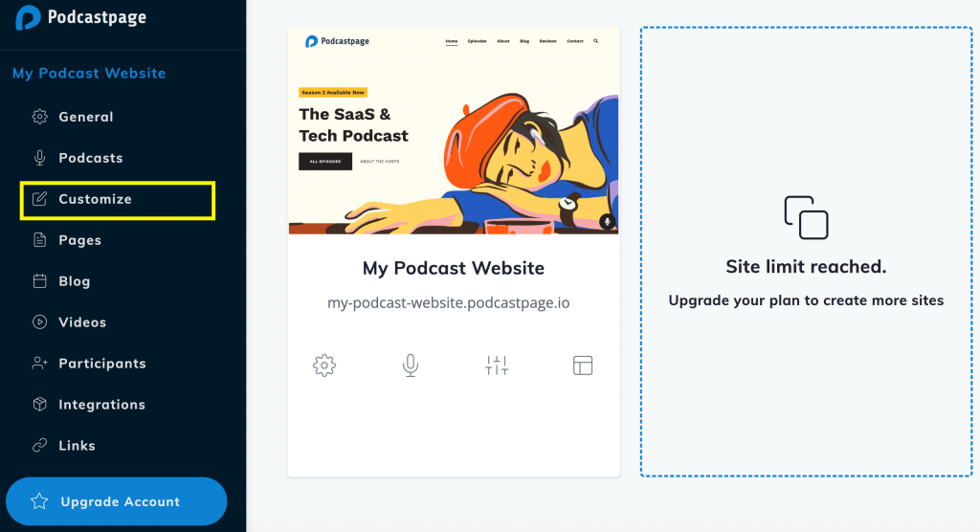Open the Podcasts menu item

(91, 158)
